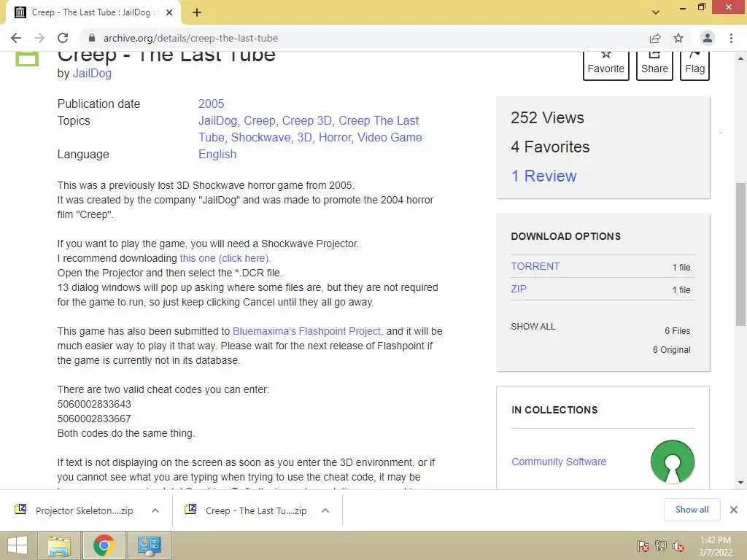Click the browser forward arrow

[39, 38]
